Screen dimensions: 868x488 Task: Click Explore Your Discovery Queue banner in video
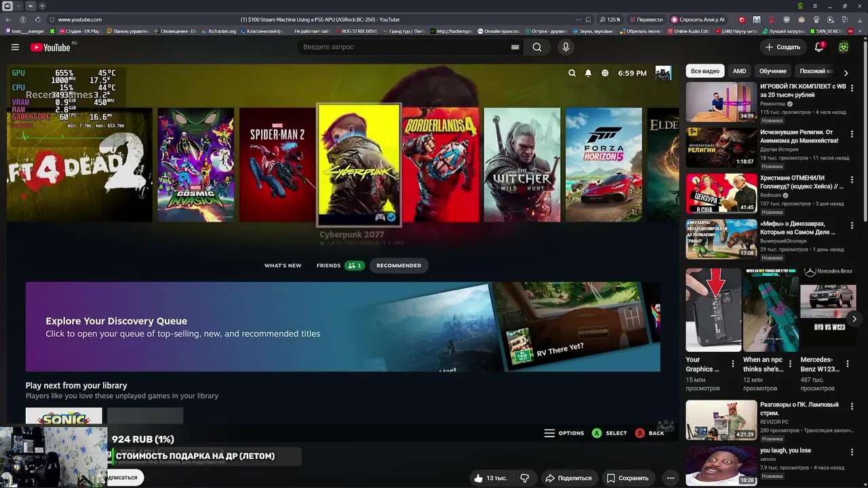click(342, 327)
